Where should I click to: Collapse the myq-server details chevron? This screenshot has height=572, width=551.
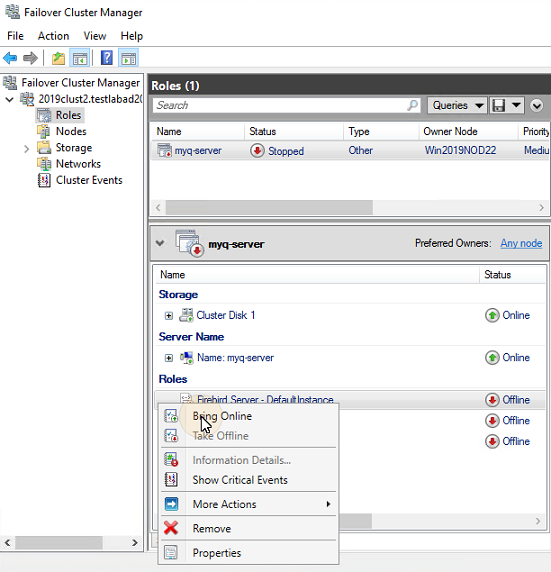click(x=160, y=243)
